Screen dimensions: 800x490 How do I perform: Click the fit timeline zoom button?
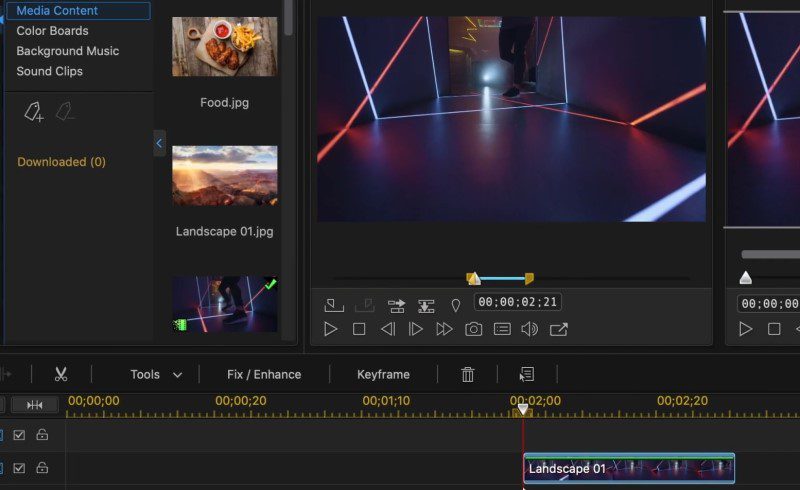coord(35,405)
